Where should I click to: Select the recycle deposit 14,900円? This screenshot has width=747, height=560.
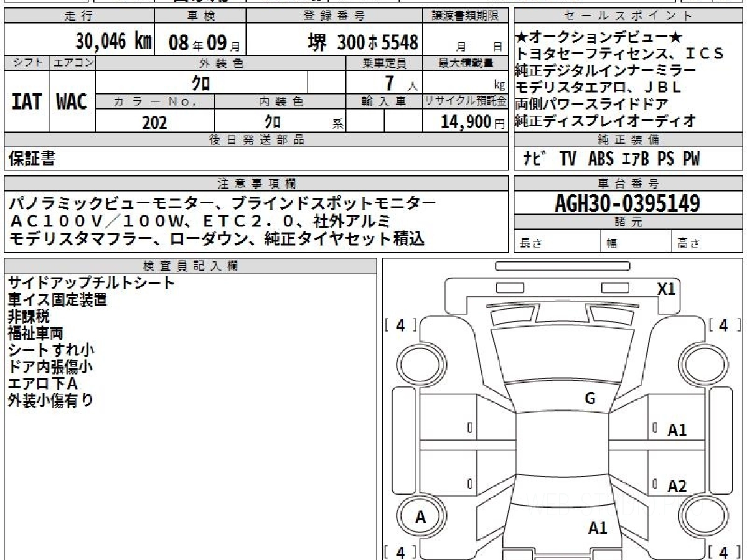pyautogui.click(x=473, y=122)
